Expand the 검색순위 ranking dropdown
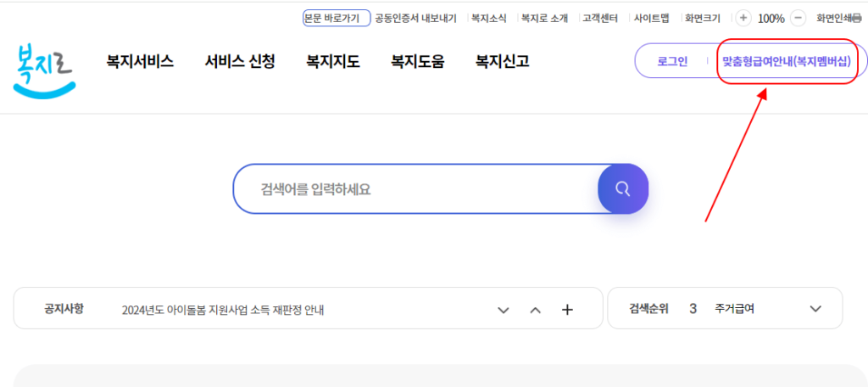 point(815,309)
